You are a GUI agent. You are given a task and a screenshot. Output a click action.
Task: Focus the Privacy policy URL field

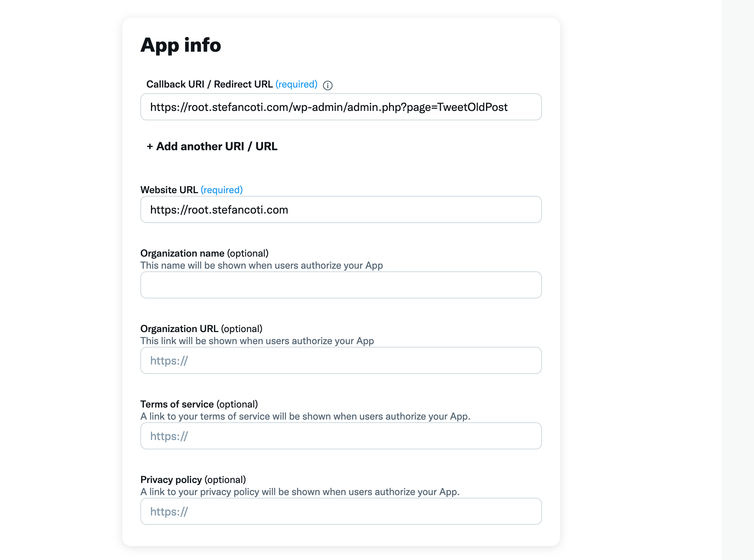(341, 512)
